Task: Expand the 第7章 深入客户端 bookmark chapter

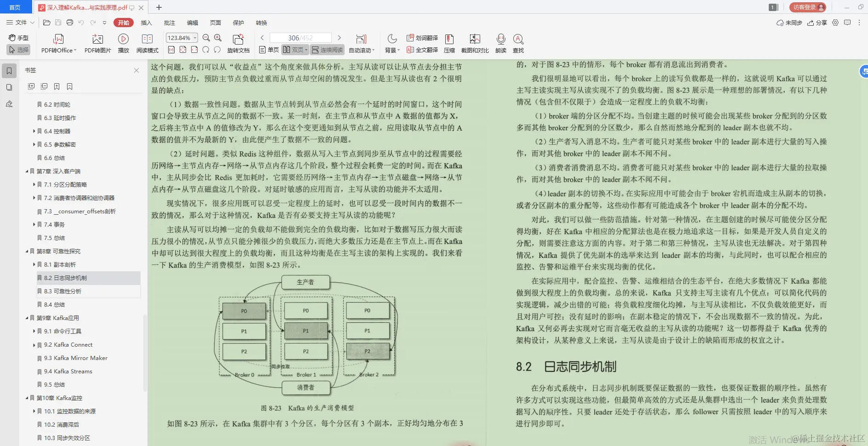Action: coord(28,171)
